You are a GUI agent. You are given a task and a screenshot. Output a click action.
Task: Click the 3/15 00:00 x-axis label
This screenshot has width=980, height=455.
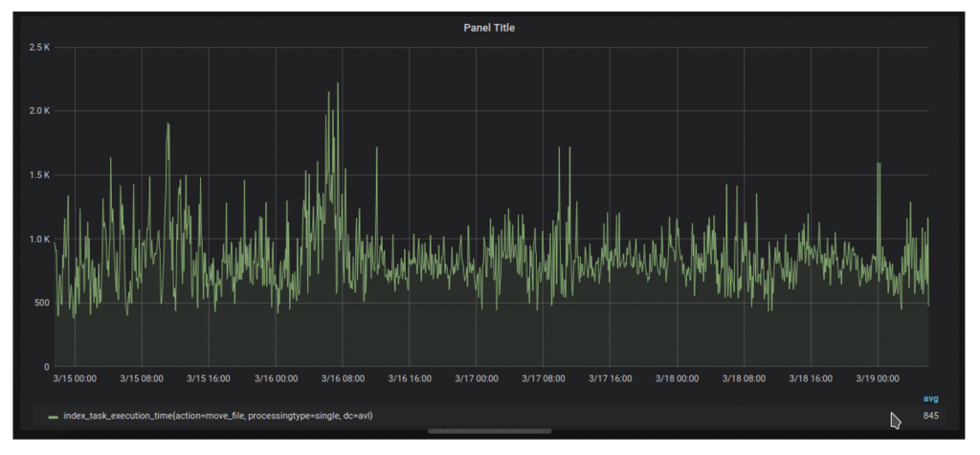coord(75,379)
